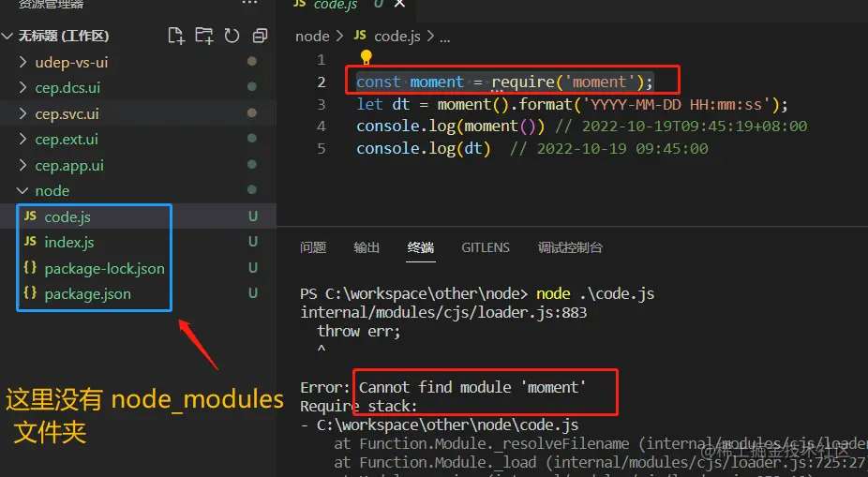This screenshot has height=477, width=868.
Task: Click the loader.js:883 line in terminal
Action: point(443,313)
